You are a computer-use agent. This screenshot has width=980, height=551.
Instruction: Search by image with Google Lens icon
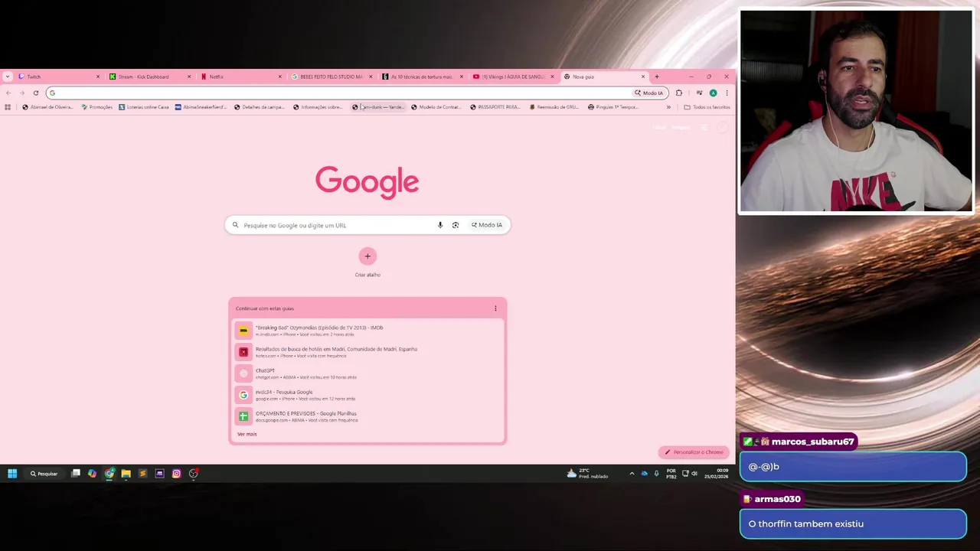click(x=456, y=225)
